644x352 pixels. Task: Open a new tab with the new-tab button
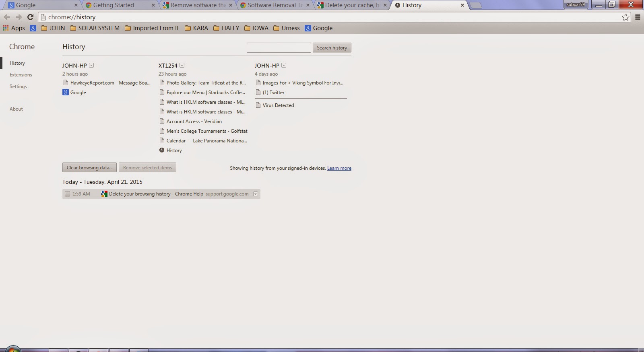(x=476, y=5)
